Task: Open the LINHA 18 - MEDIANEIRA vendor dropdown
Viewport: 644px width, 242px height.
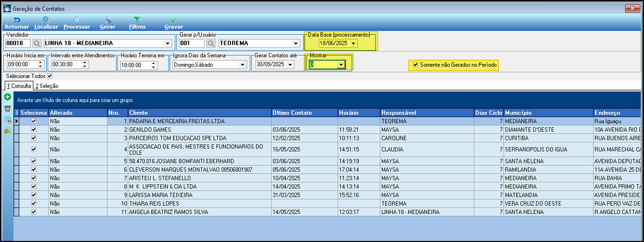Action: tap(167, 44)
